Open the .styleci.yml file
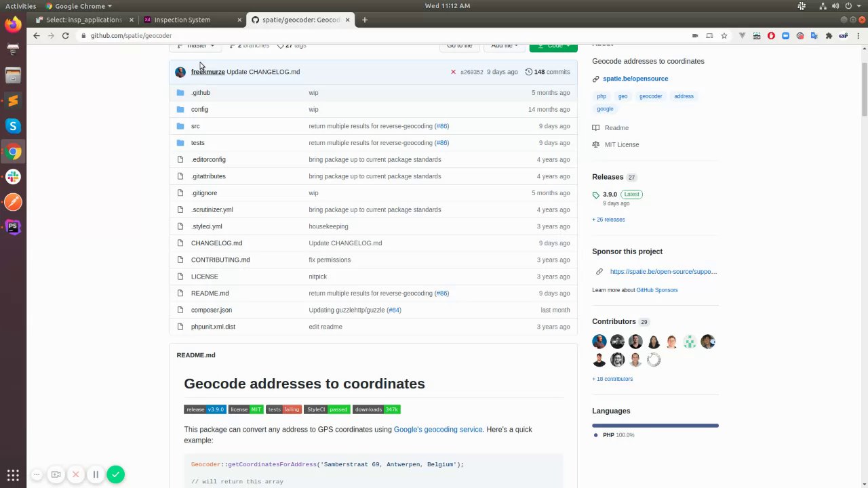 [x=206, y=226]
